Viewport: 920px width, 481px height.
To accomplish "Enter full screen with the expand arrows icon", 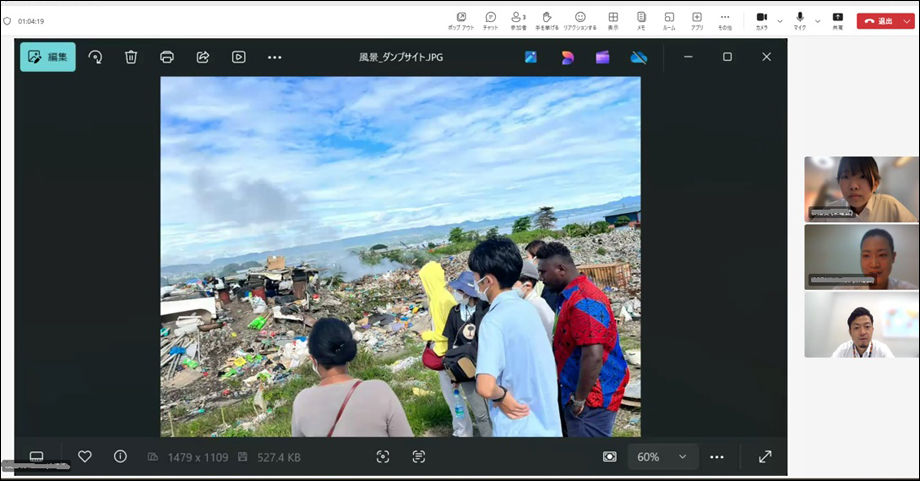I will [x=765, y=456].
